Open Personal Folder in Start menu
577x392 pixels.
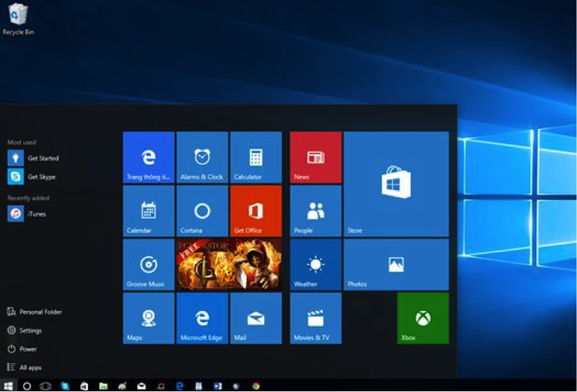(x=35, y=312)
